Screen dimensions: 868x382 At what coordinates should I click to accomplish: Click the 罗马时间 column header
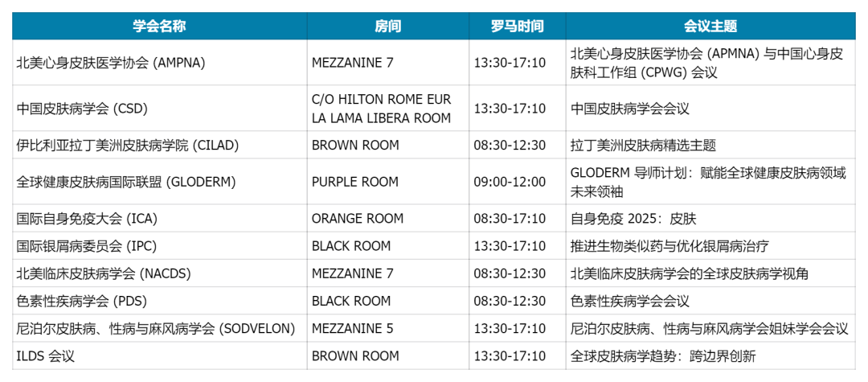[x=518, y=26]
